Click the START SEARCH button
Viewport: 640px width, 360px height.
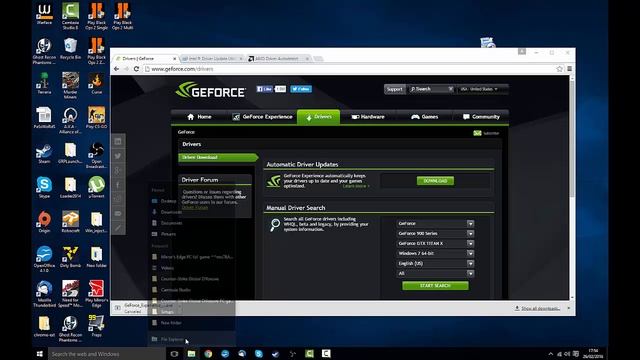point(435,286)
